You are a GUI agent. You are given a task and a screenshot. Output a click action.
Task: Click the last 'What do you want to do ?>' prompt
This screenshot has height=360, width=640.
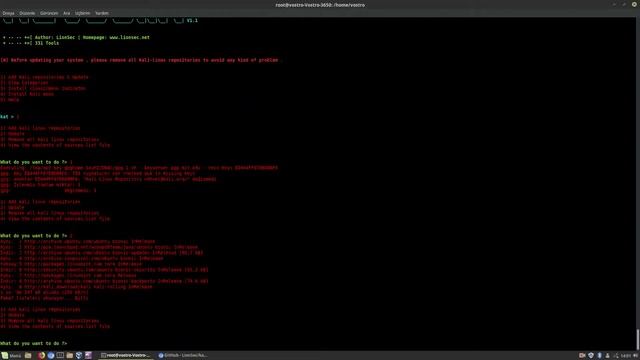point(33,343)
